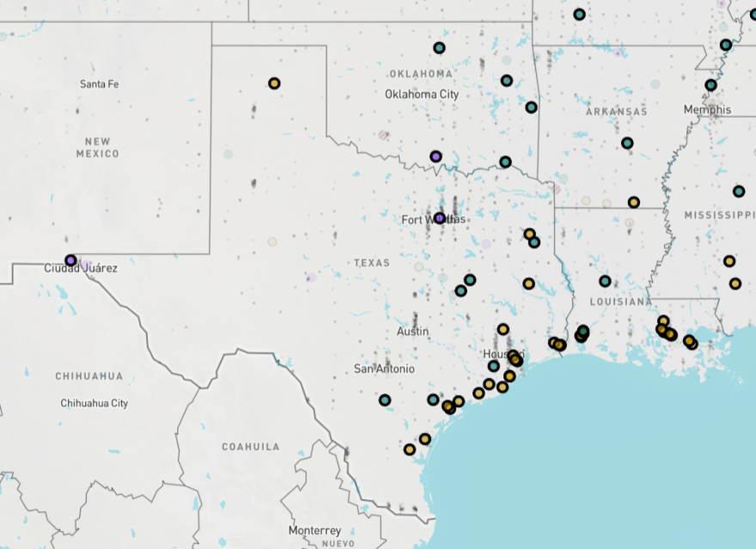Viewport: 756px width, 549px height.
Task: Select the "Oklahoma City" label
Action: tap(422, 95)
